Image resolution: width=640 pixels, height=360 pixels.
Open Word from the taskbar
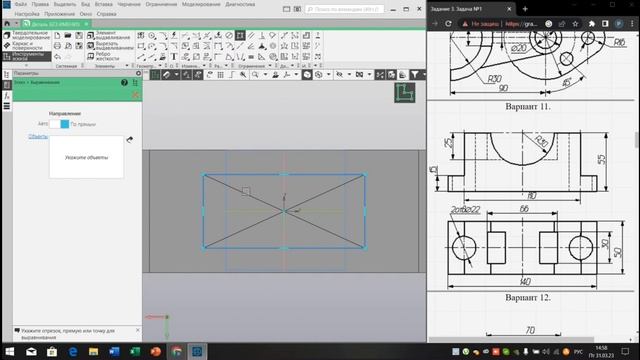(x=114, y=351)
